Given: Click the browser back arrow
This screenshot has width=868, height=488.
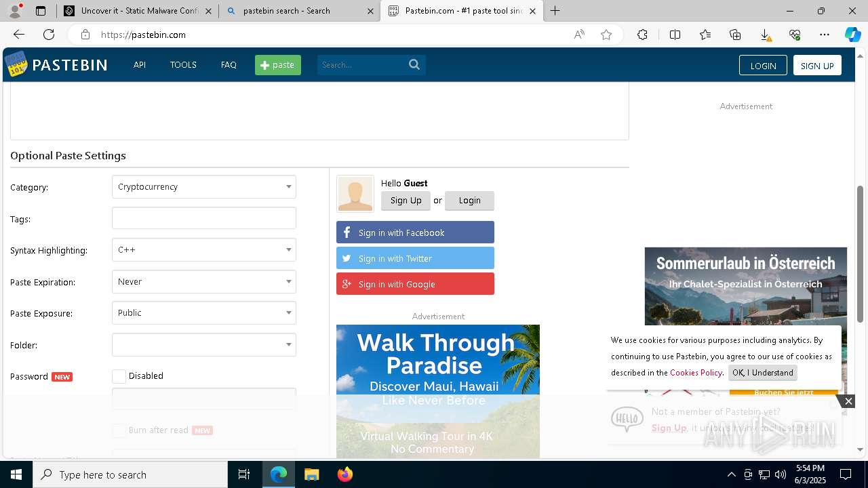Looking at the screenshot, I should (19, 35).
